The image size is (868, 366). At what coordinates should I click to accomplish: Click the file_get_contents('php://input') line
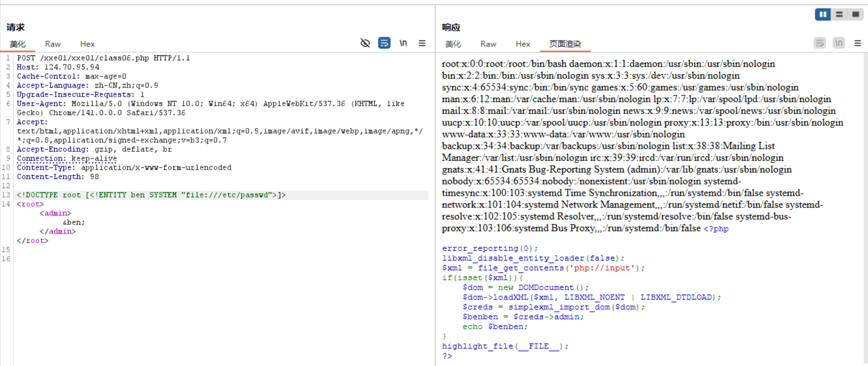[543, 268]
